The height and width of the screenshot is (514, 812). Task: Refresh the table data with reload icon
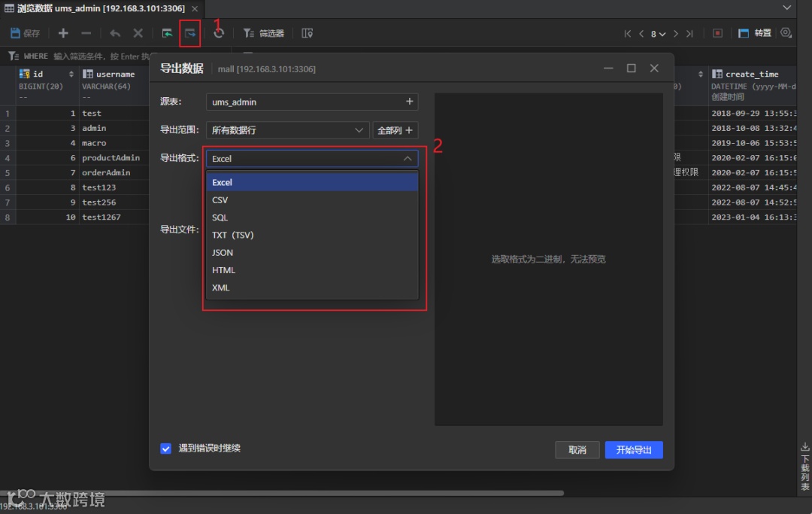[x=219, y=33]
